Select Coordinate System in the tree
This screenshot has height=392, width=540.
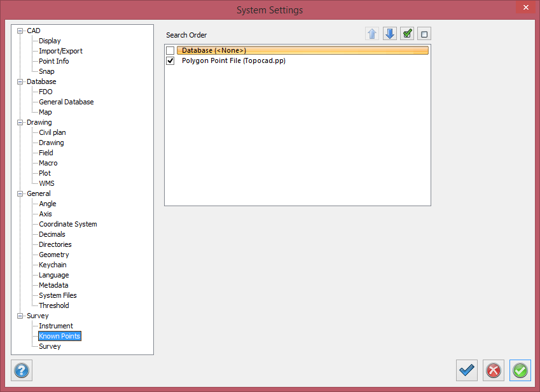pyautogui.click(x=67, y=224)
